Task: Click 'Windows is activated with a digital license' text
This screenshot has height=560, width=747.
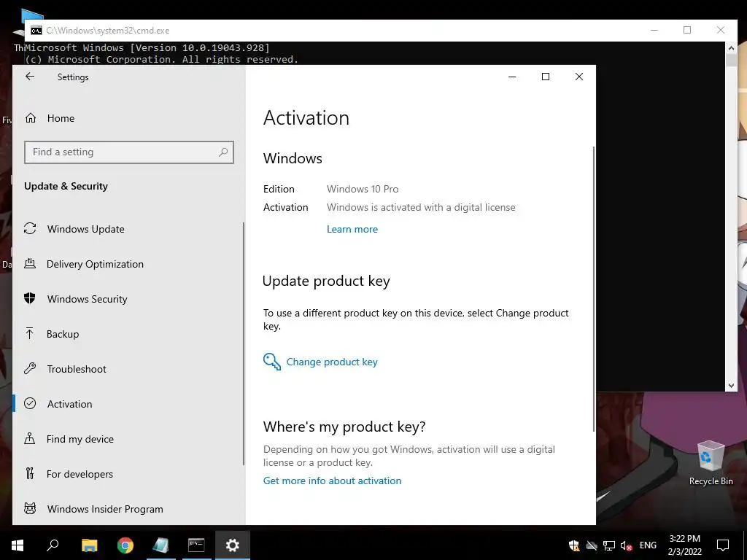Action: [421, 207]
